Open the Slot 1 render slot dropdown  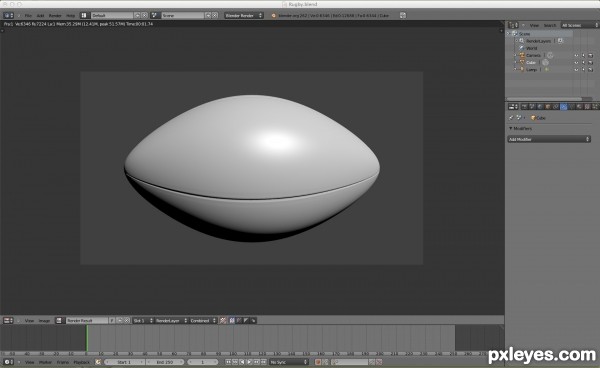click(143, 321)
